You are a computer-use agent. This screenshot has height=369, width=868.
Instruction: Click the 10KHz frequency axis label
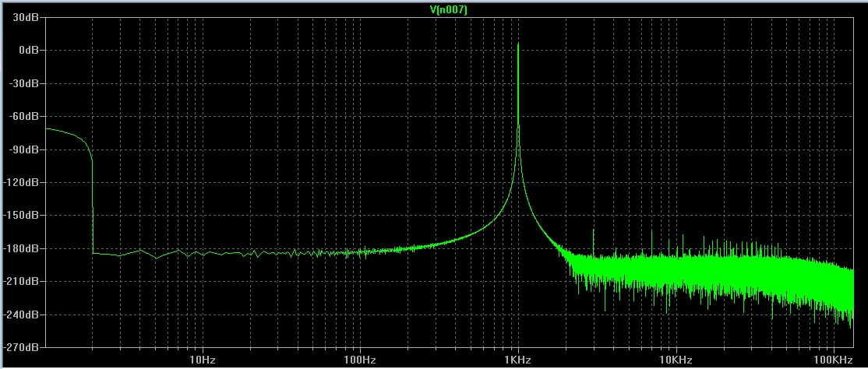[676, 360]
